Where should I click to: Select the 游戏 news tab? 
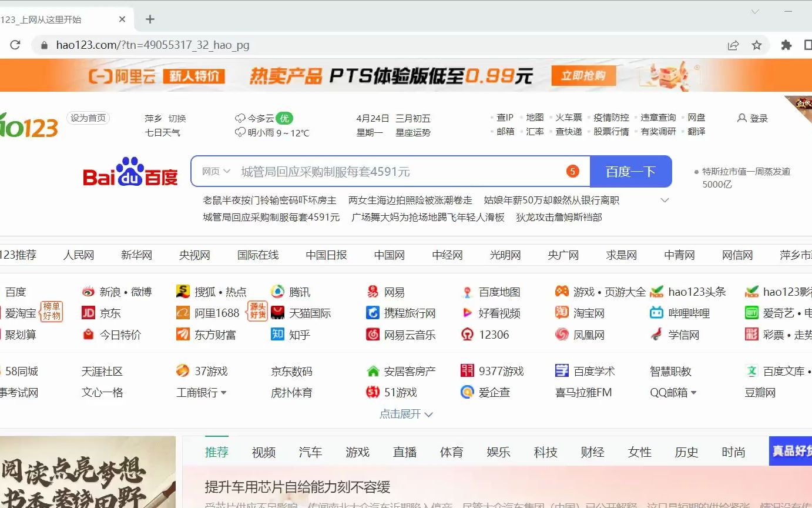coord(357,452)
